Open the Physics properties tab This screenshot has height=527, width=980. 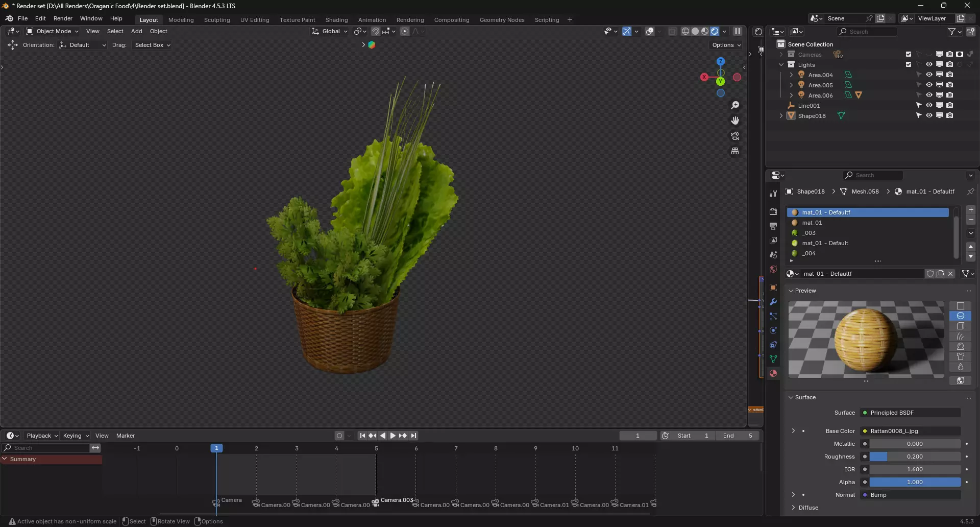pyautogui.click(x=773, y=330)
